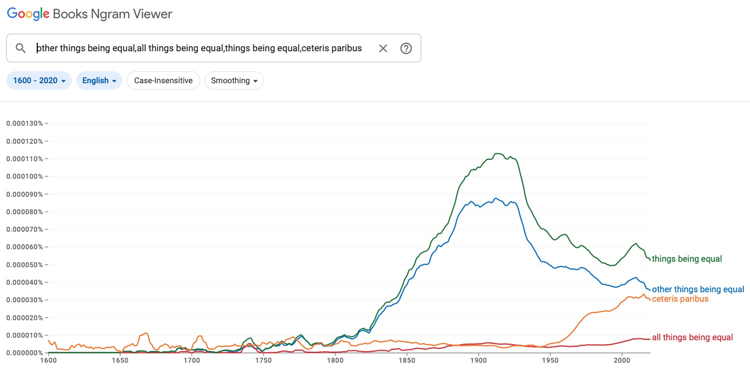Click the Books Ngram Viewer title

click(112, 14)
